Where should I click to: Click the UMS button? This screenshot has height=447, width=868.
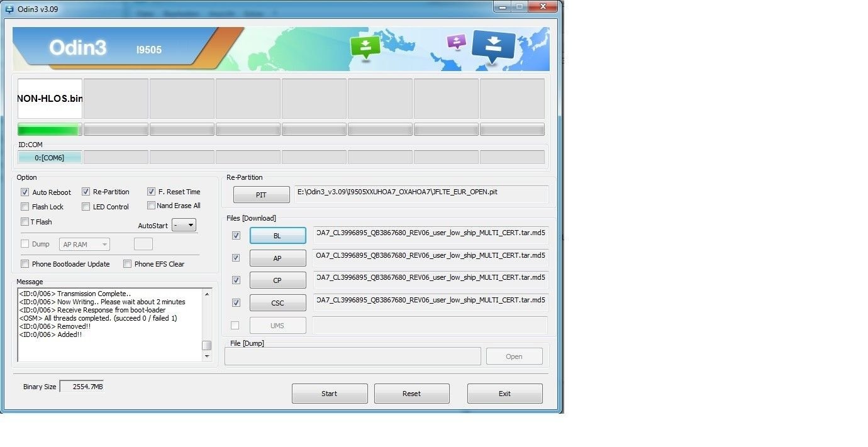click(277, 326)
